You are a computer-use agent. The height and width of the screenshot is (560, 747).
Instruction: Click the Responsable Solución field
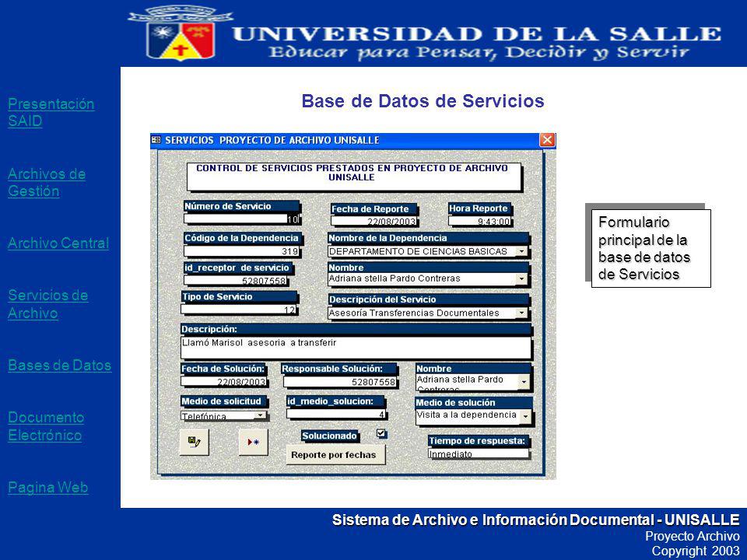340,382
